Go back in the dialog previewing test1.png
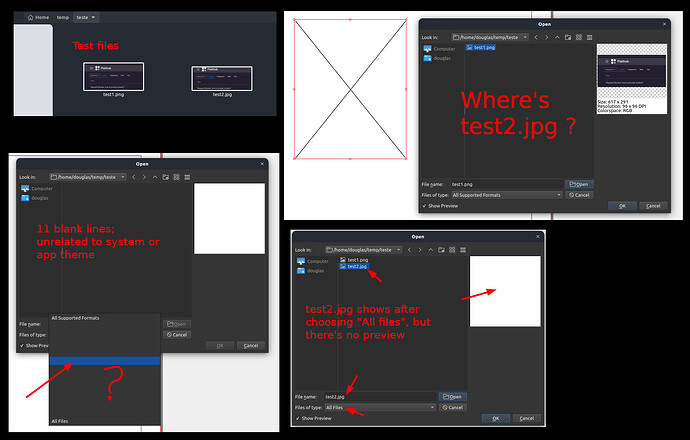The width and height of the screenshot is (690, 440). coord(536,37)
